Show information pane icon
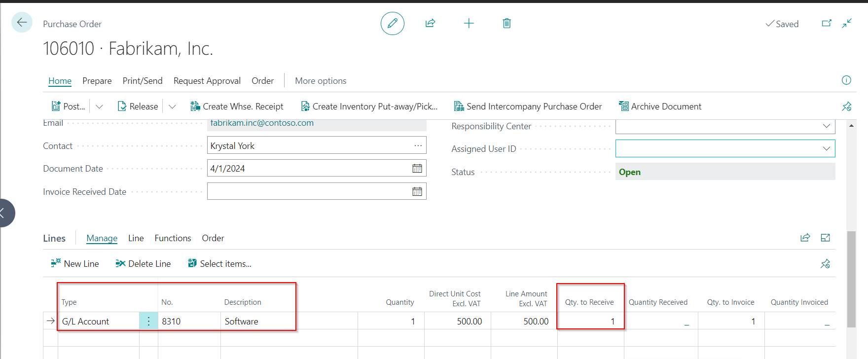868x359 pixels. (846, 80)
